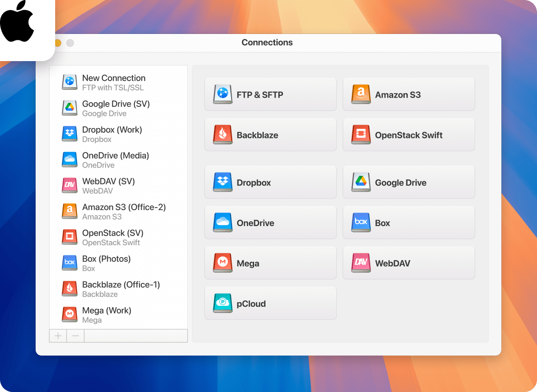Choose the Amazon S3 cloud service
The height and width of the screenshot is (392, 537).
click(x=408, y=94)
